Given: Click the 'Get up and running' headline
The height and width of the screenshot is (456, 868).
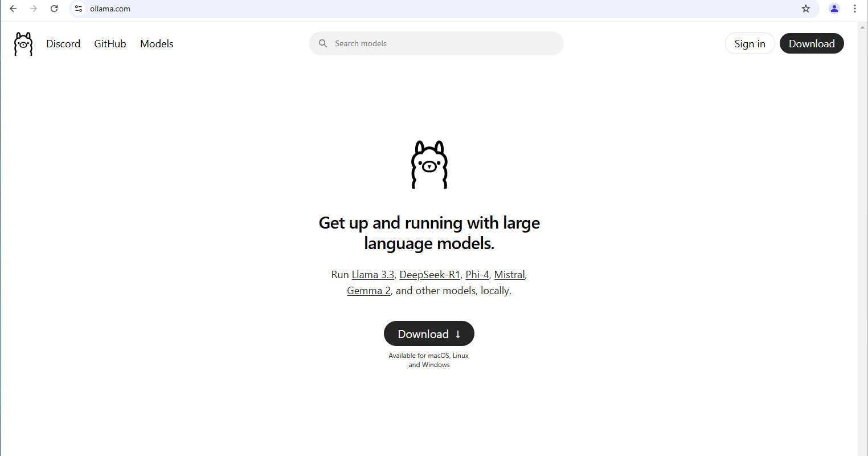Looking at the screenshot, I should [429, 233].
